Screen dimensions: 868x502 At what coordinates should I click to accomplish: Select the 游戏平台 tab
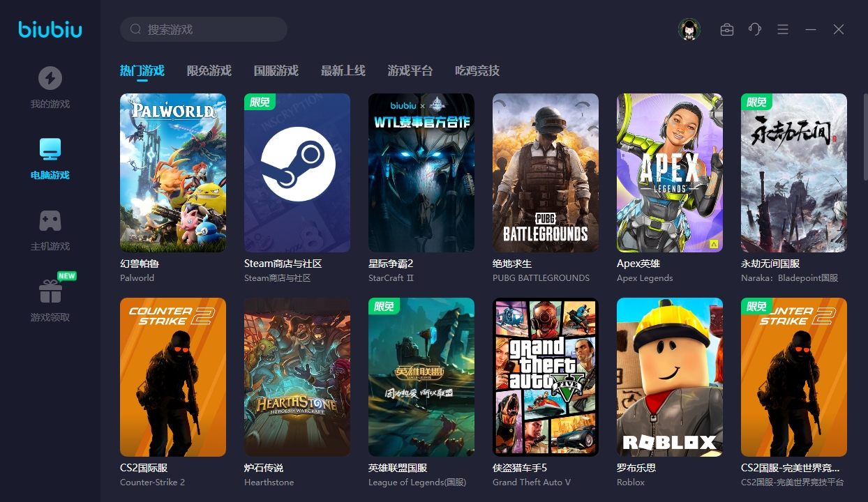410,70
